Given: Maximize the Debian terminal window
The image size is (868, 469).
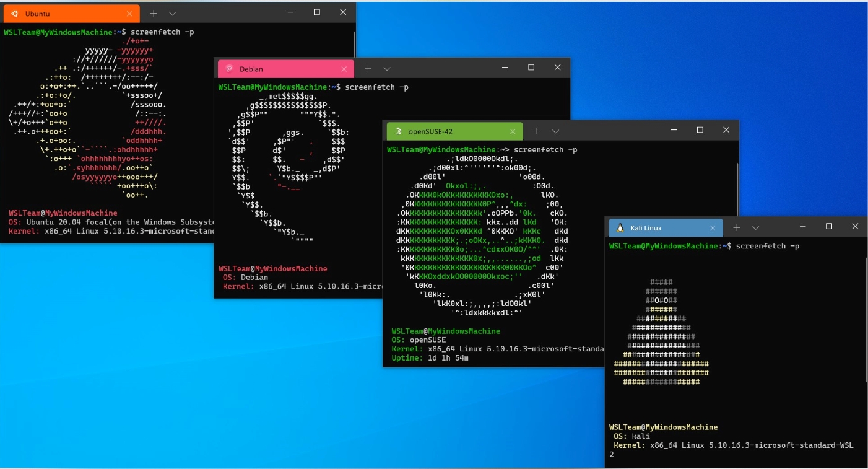Looking at the screenshot, I should [531, 68].
